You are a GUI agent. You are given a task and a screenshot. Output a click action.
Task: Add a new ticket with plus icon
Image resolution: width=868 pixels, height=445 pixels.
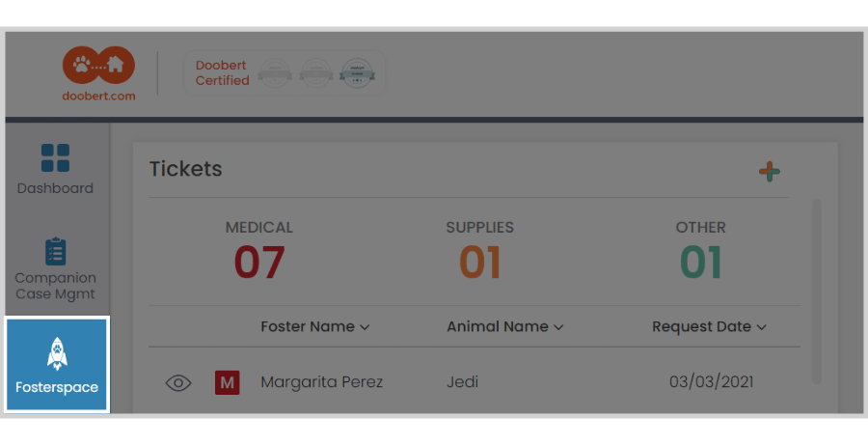[x=769, y=172]
